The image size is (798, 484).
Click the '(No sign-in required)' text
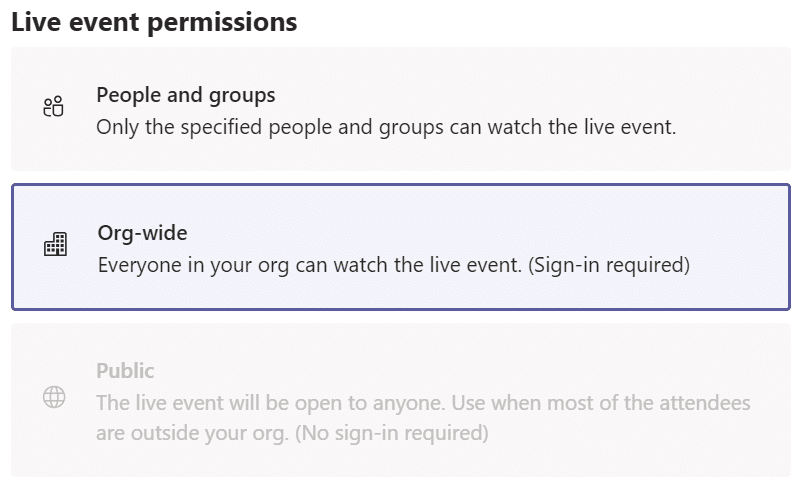coord(391,433)
